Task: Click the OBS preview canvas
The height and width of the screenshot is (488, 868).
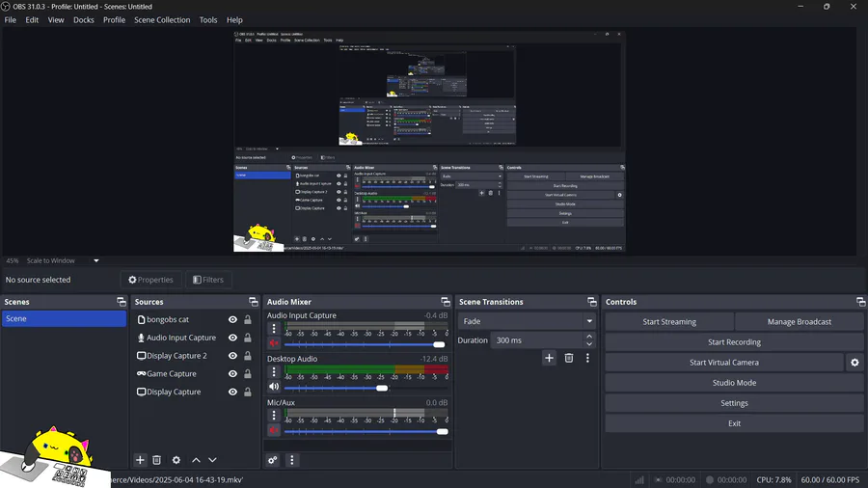Action: (429, 142)
